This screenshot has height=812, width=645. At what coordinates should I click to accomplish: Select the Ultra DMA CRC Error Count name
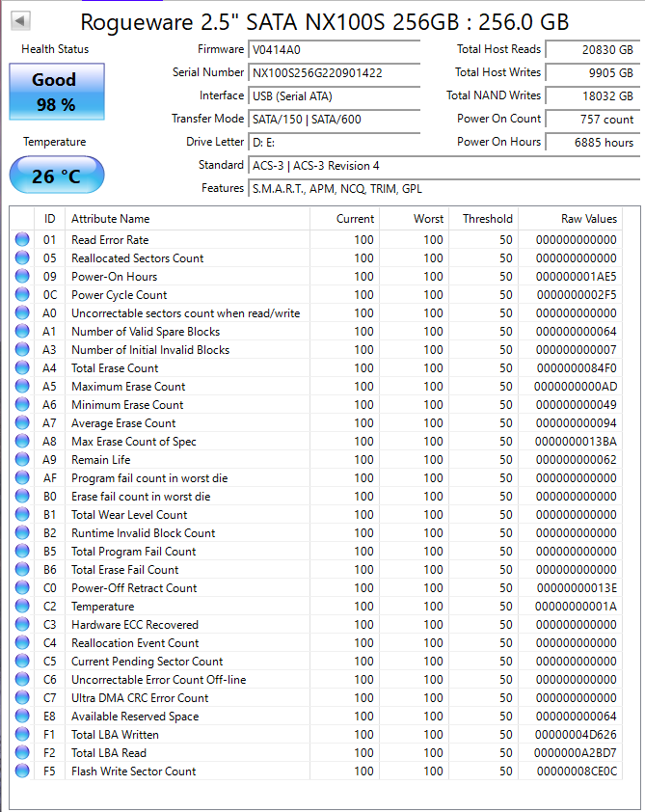(x=140, y=698)
